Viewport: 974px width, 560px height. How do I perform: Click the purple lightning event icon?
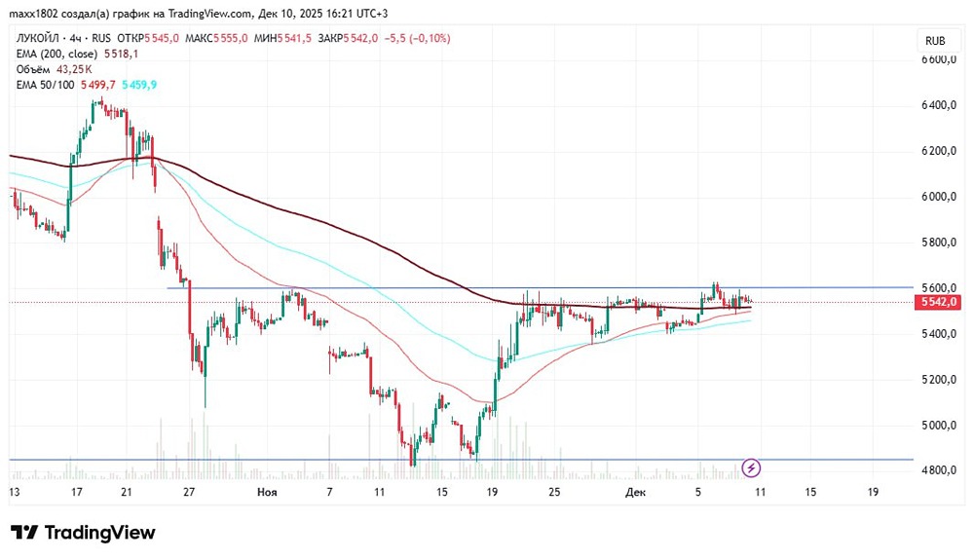751,468
